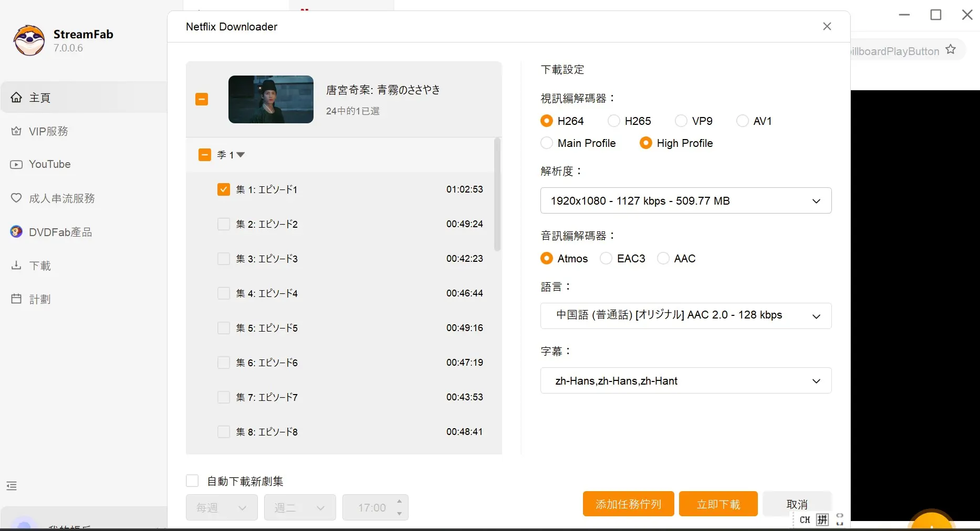The height and width of the screenshot is (531, 980).
Task: Toggle select-all checkbox next to series thumbnail
Action: point(202,99)
